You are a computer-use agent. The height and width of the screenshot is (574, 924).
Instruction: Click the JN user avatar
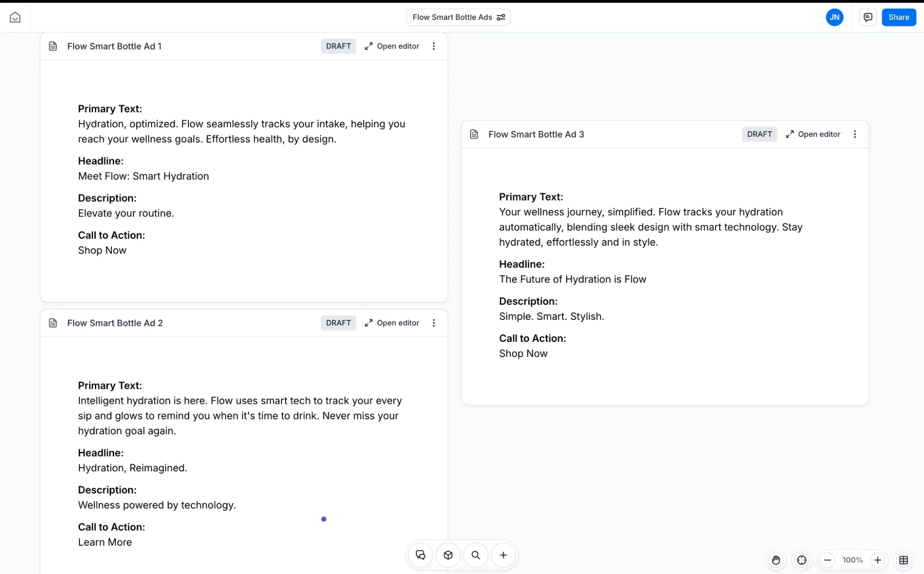click(x=834, y=17)
